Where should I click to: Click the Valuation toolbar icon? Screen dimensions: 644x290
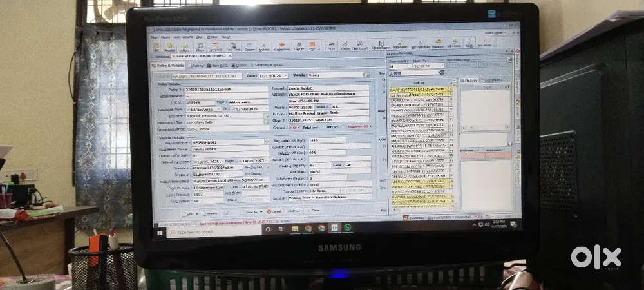coord(438,44)
